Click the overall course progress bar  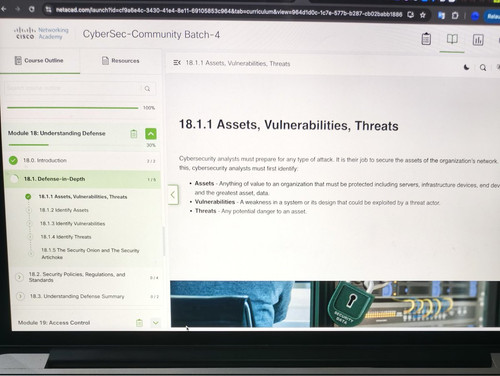(73, 108)
